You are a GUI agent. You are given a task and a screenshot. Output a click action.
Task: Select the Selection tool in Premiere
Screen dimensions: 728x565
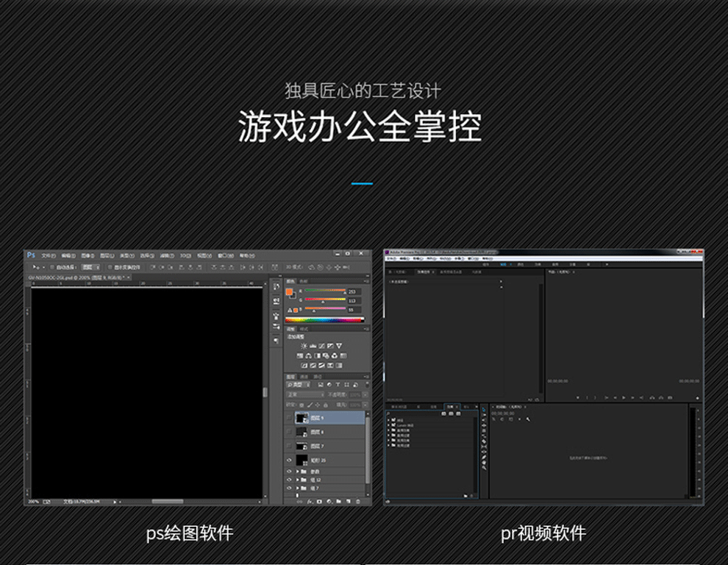click(x=484, y=409)
